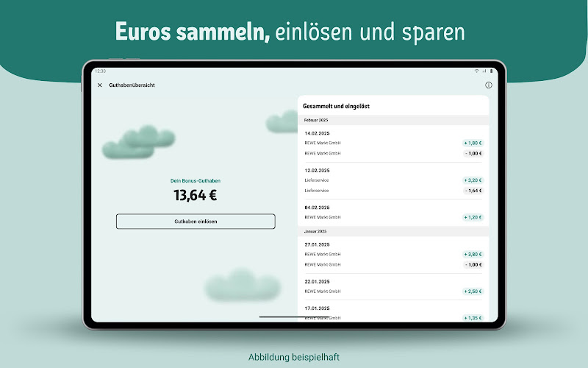Click Lieferservice next to + 3,20 €
Image resolution: width=588 pixels, height=368 pixels.
click(x=317, y=180)
